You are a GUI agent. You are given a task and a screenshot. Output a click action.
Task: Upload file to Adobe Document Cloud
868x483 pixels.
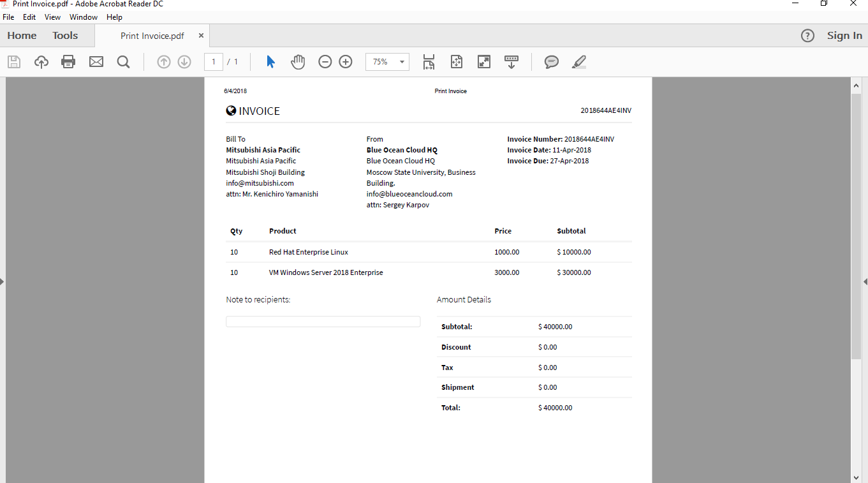[41, 62]
